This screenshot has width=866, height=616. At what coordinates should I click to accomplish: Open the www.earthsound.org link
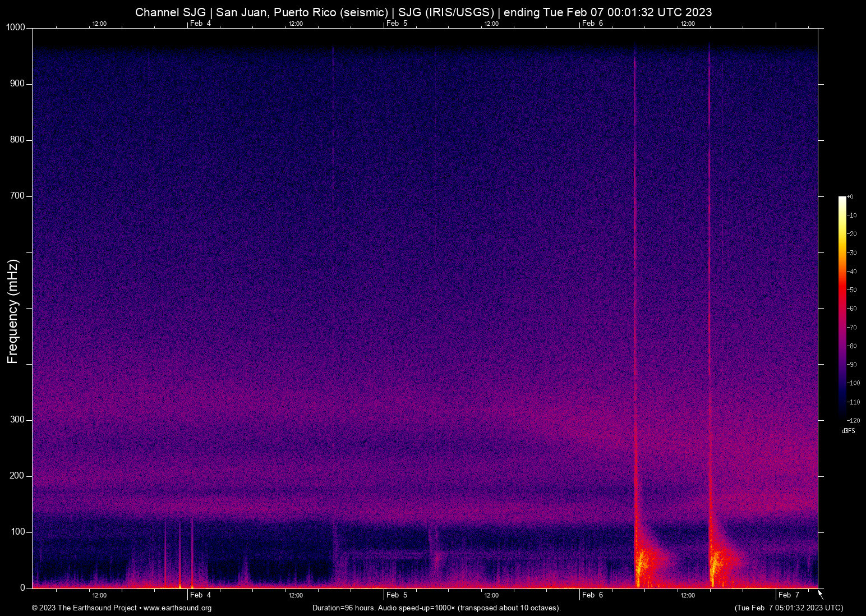point(177,608)
